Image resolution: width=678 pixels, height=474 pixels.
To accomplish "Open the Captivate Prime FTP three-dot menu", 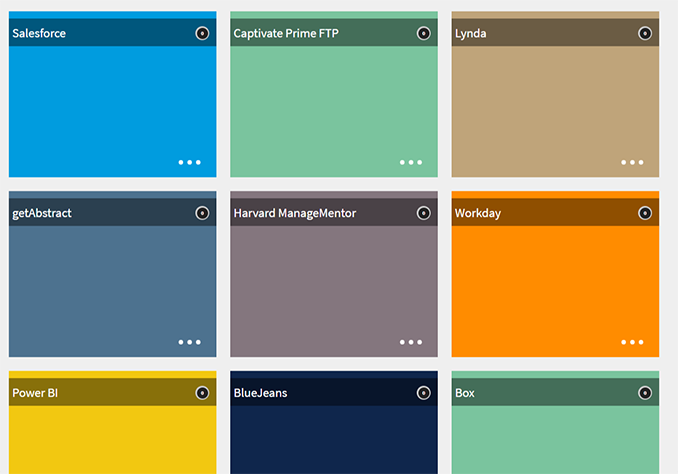I will point(411,162).
